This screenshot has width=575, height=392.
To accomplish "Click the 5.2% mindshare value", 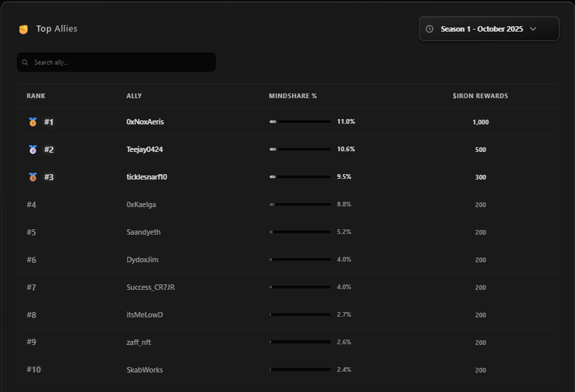I will [x=344, y=231].
